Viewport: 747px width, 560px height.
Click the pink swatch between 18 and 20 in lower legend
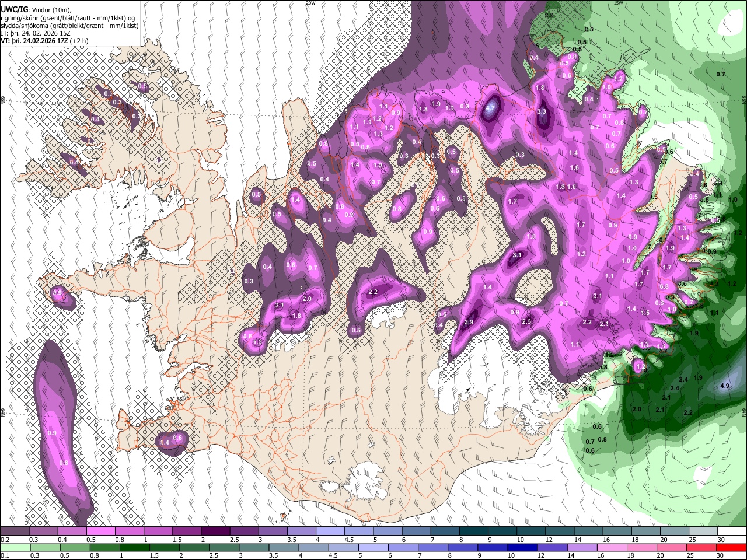tap(641, 547)
